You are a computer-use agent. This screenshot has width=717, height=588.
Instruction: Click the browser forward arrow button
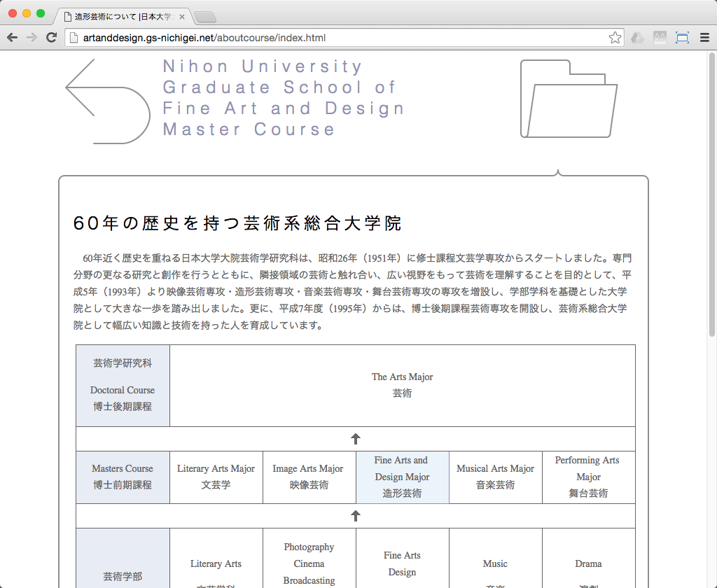pyautogui.click(x=32, y=38)
